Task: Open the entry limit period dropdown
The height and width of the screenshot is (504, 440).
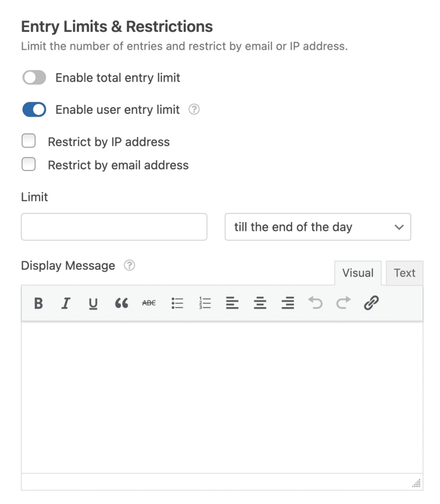Action: coord(318,227)
